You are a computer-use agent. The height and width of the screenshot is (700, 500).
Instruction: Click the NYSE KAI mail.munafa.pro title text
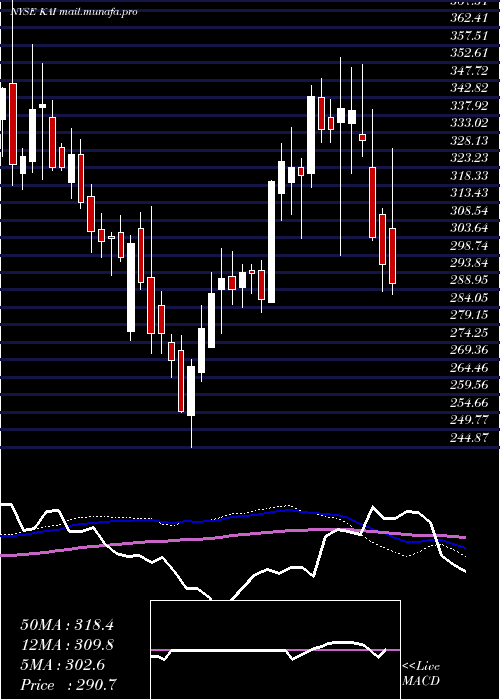pos(74,12)
